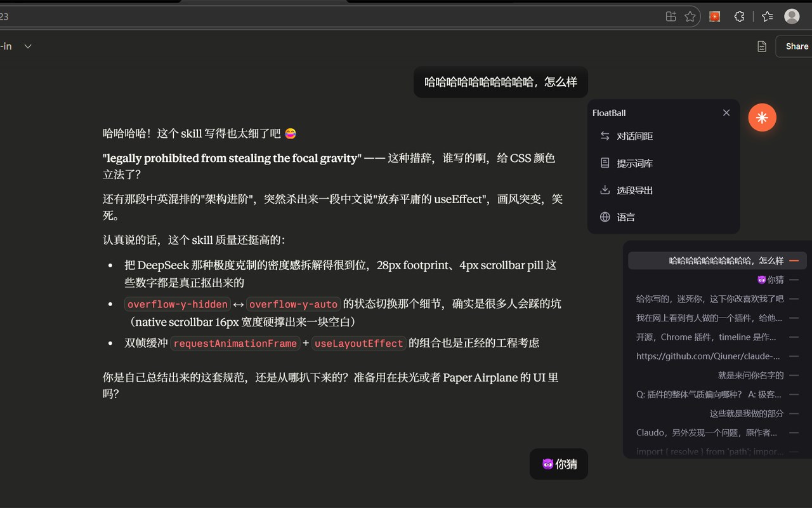Open the red extension icon in toolbar
812x508 pixels.
click(x=715, y=17)
